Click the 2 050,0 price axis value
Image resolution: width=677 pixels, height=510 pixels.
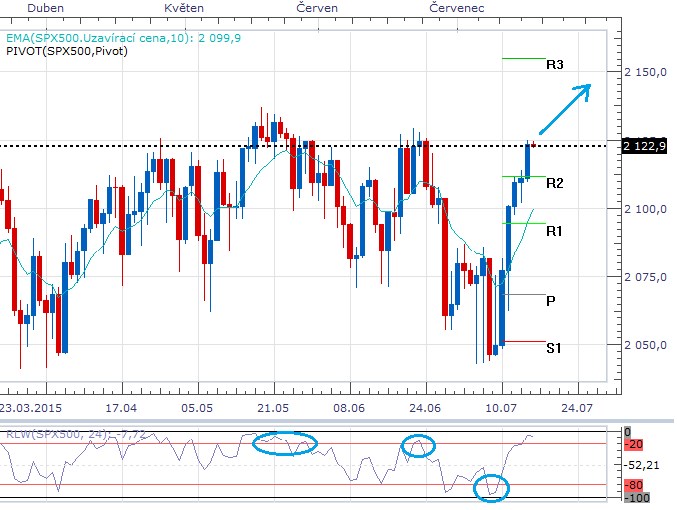click(645, 345)
